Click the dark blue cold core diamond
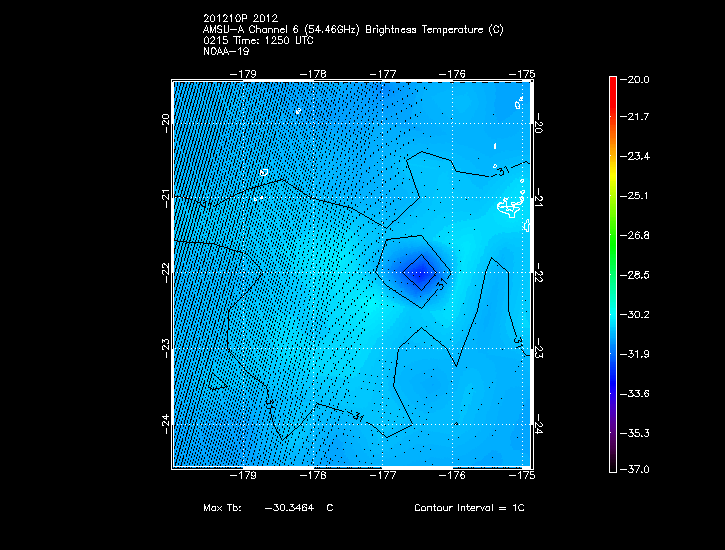The height and width of the screenshot is (550, 725). point(421,269)
